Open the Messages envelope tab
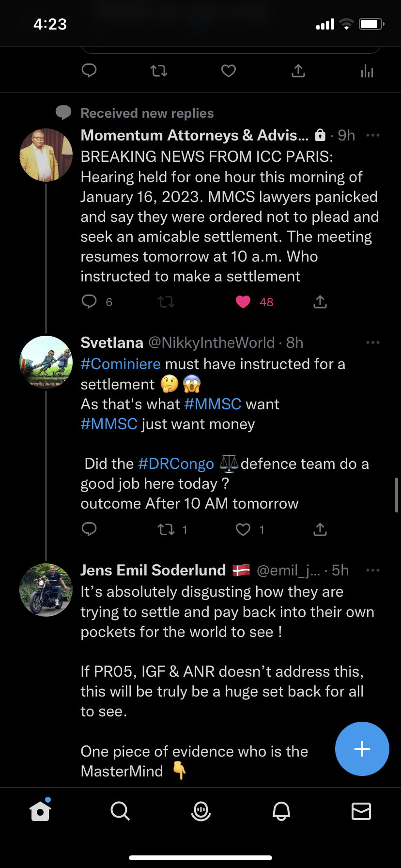Viewport: 401px width, 868px height. coord(361,811)
